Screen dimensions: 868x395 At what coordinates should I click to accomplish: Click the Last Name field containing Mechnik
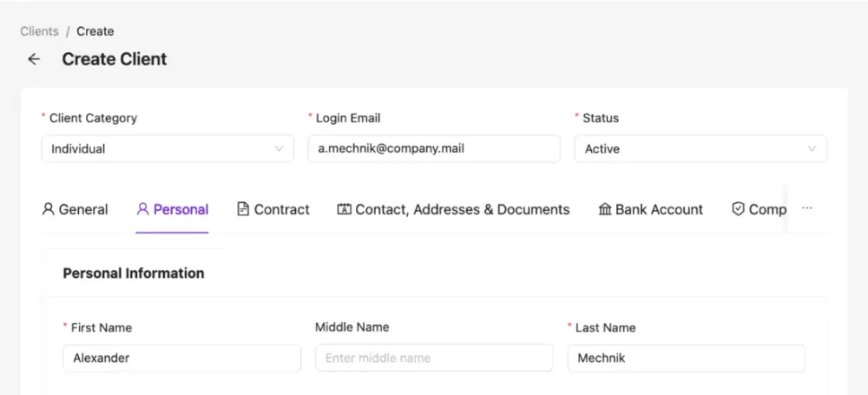(686, 358)
